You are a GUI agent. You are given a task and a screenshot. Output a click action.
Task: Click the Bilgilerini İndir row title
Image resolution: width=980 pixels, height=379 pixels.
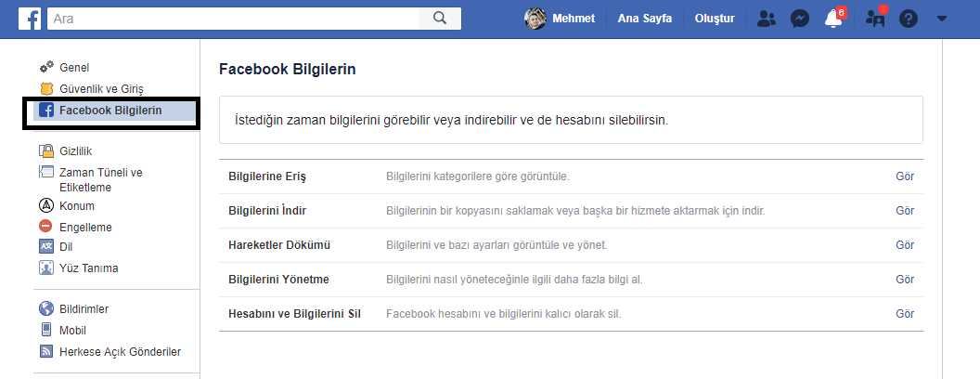point(267,211)
